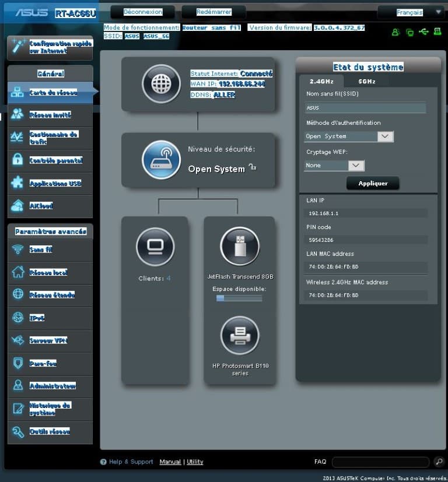Click the green printer status icon
The width and height of the screenshot is (448, 482).
tap(437, 31)
